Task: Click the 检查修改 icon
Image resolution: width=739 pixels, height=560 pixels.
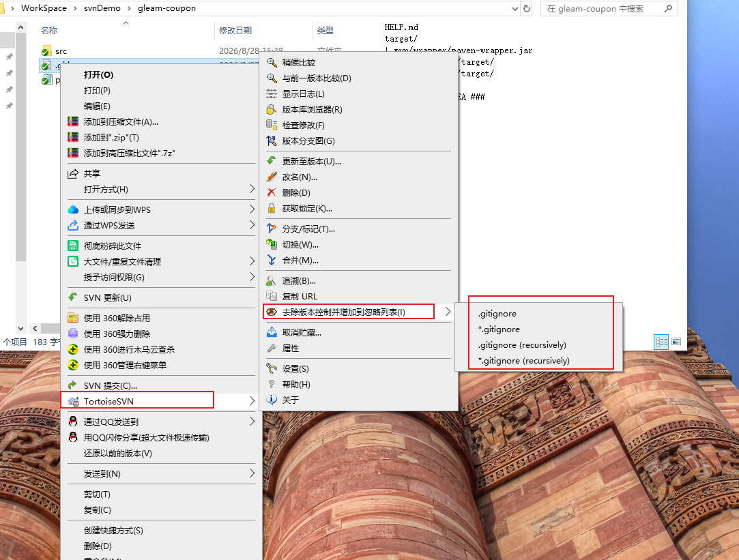Action: [x=272, y=125]
